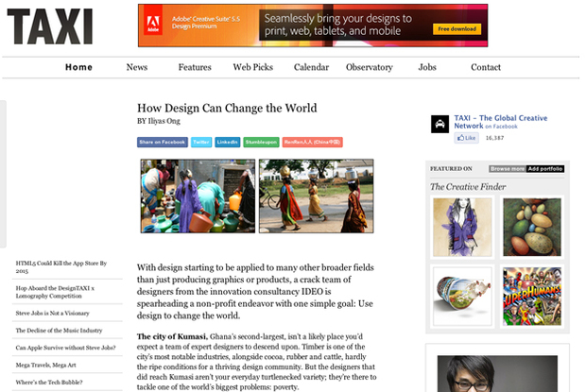Click the author name Iliyas Ong

pos(164,121)
